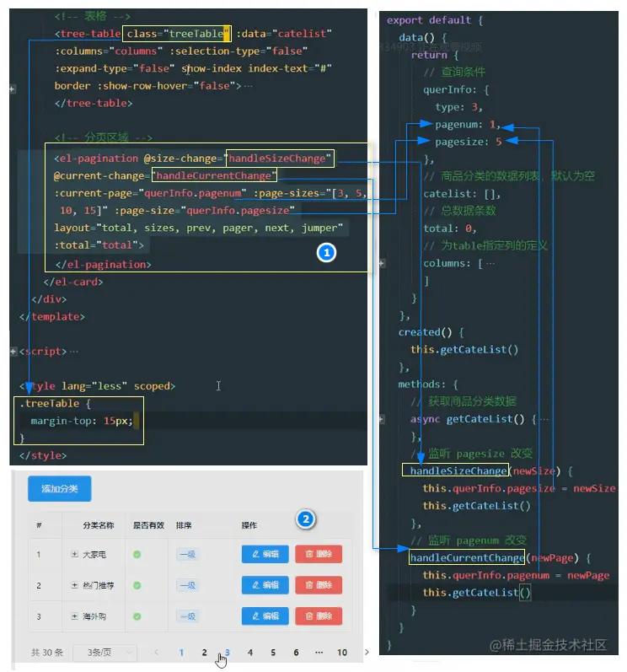Image resolution: width=627 pixels, height=672 pixels.
Task: Go to next page with right arrow
Action: tap(367, 653)
